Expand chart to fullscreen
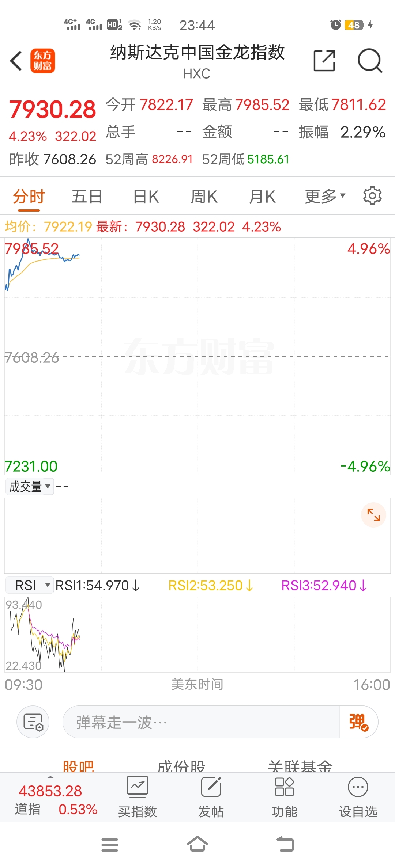Image resolution: width=395 pixels, height=868 pixels. click(x=373, y=515)
